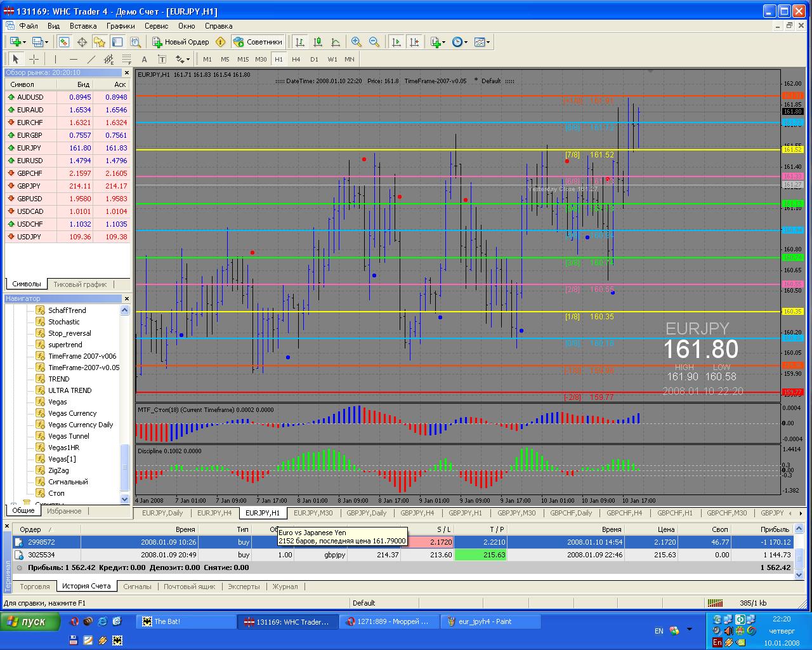Click the yellow diamond info icon
The height and width of the screenshot is (650, 812).
(x=220, y=42)
